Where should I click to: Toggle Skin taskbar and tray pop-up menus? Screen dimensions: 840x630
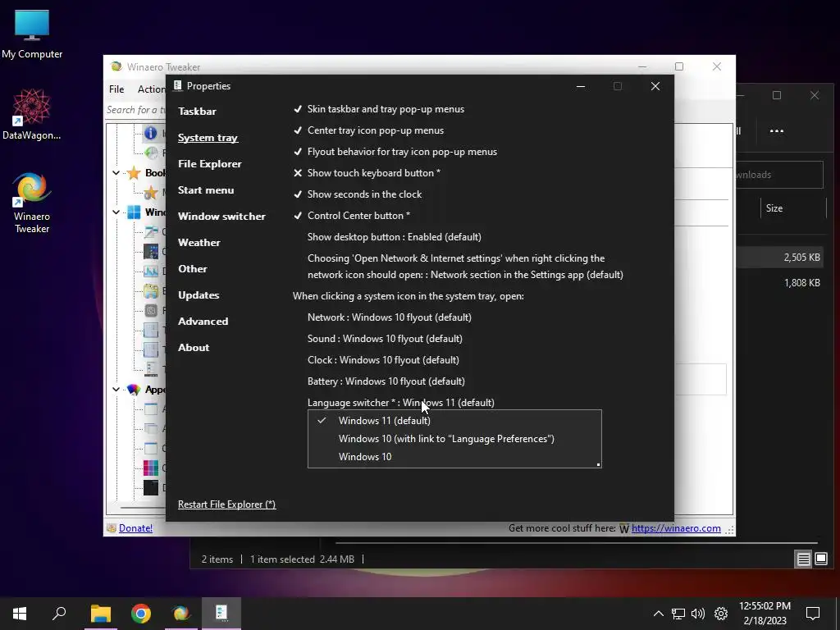(378, 109)
